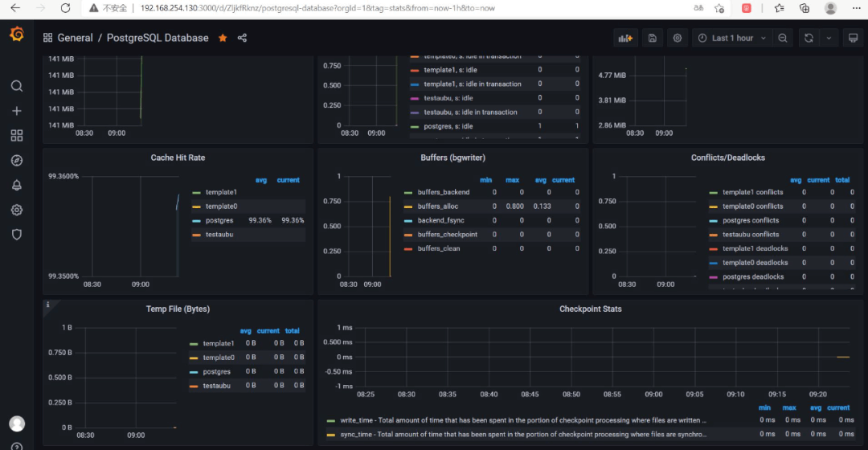The image size is (868, 450).
Task: Click the Add panel icon
Action: pyautogui.click(x=625, y=39)
